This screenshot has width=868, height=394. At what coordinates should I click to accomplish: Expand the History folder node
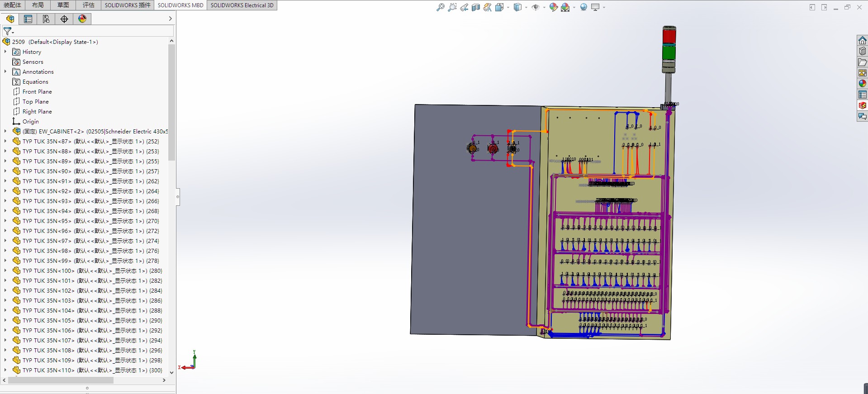(5, 52)
